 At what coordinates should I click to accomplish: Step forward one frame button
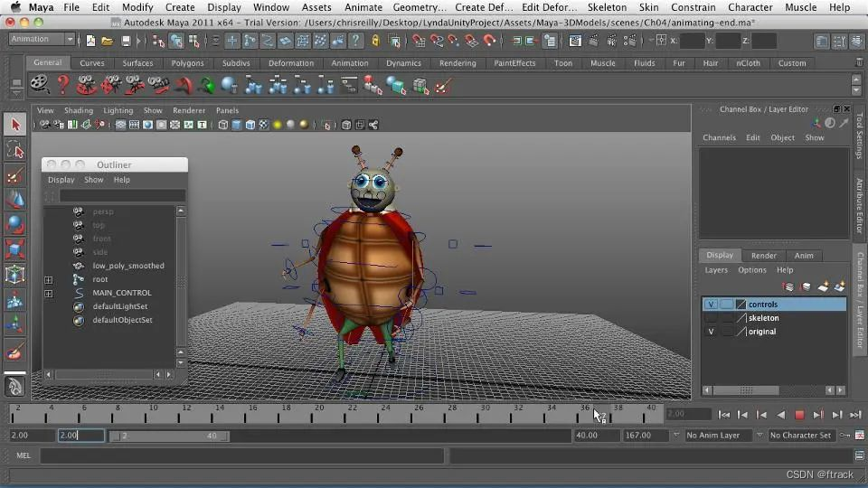coord(817,415)
